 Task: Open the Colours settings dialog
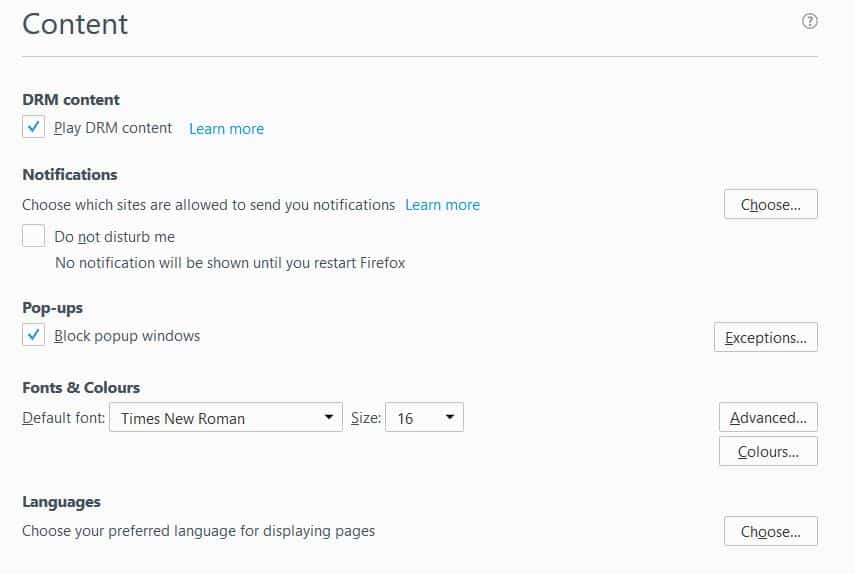coord(768,452)
